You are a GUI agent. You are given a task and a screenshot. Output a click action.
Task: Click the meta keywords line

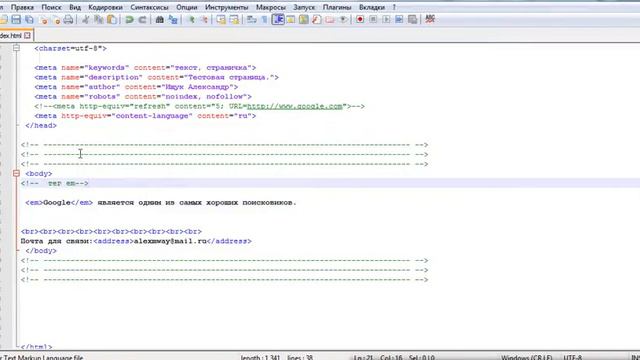[x=145, y=68]
